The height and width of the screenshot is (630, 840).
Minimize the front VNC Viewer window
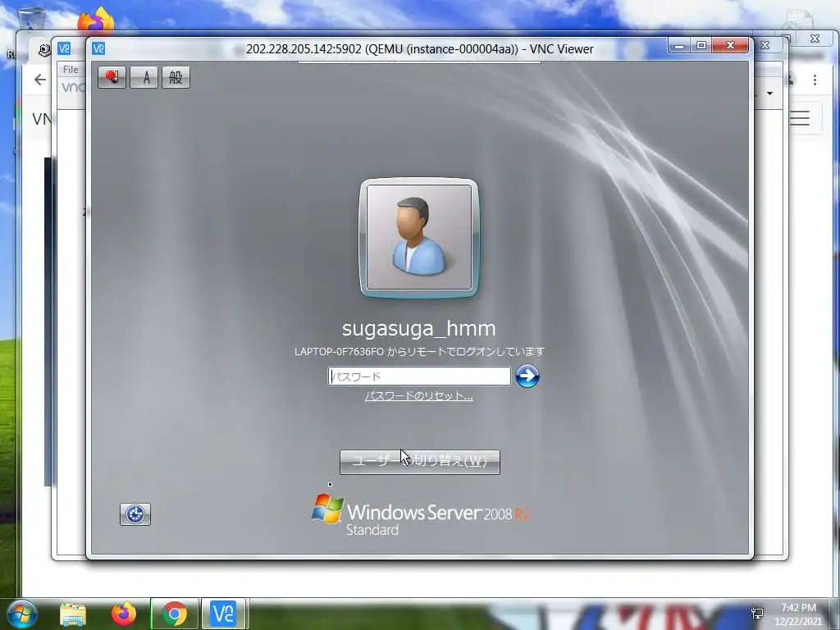[x=678, y=46]
